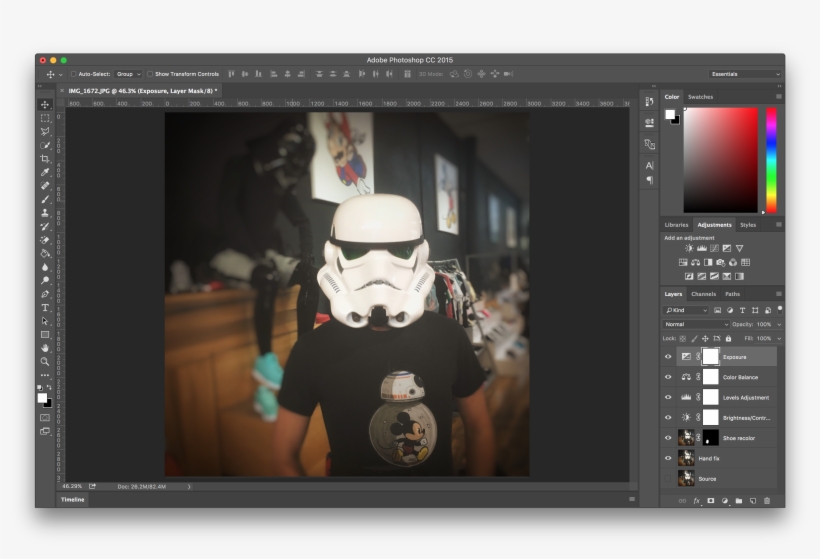The width and height of the screenshot is (820, 559).
Task: Show the Source layer
Action: point(668,478)
